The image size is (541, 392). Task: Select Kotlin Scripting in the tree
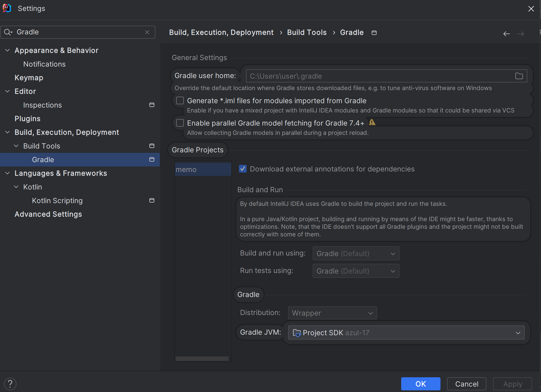(57, 200)
